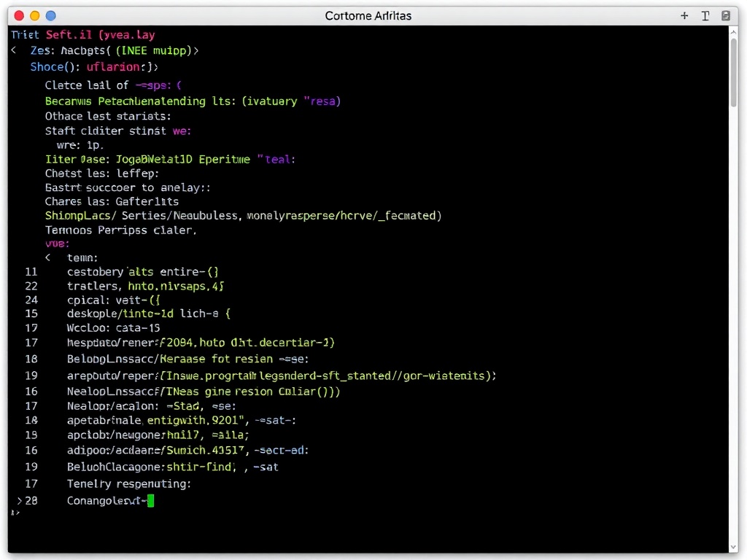The image size is (747, 560).
Task: Click line number 22 in the gutter
Action: (31, 286)
